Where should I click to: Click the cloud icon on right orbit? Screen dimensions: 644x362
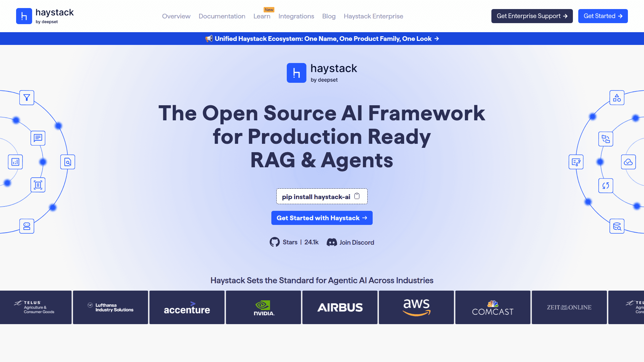click(628, 162)
